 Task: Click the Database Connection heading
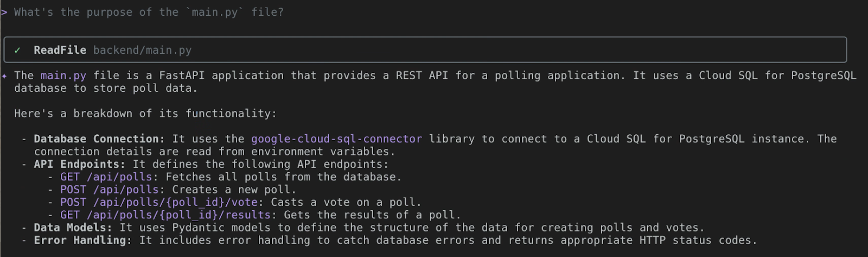tap(99, 139)
